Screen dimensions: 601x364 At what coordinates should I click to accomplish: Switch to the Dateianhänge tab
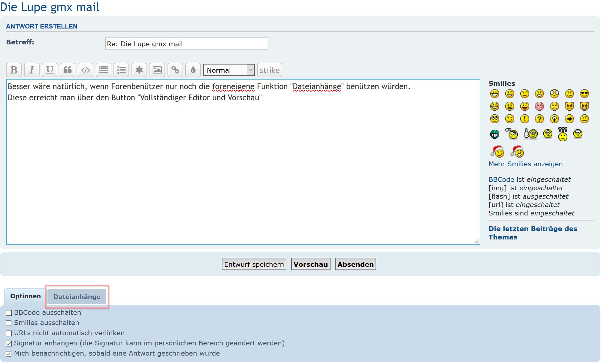tap(77, 297)
